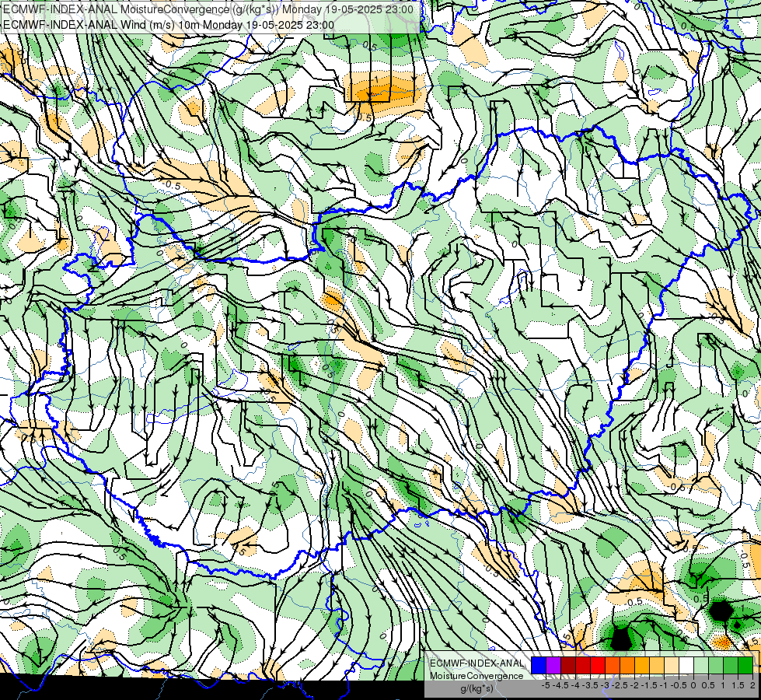Choose palest green swatch between 0 and 0.5
This screenshot has height=700, width=761.
(x=701, y=665)
